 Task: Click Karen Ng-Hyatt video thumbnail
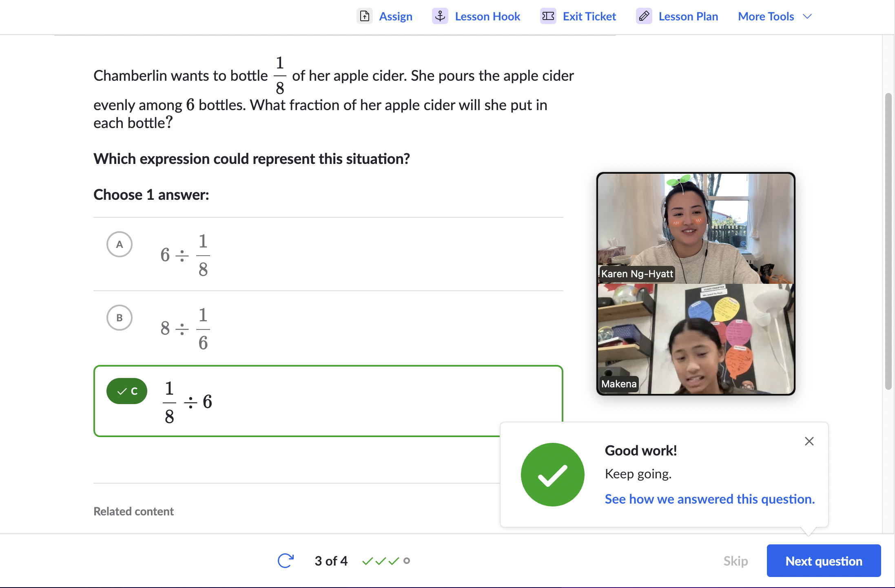pyautogui.click(x=696, y=228)
